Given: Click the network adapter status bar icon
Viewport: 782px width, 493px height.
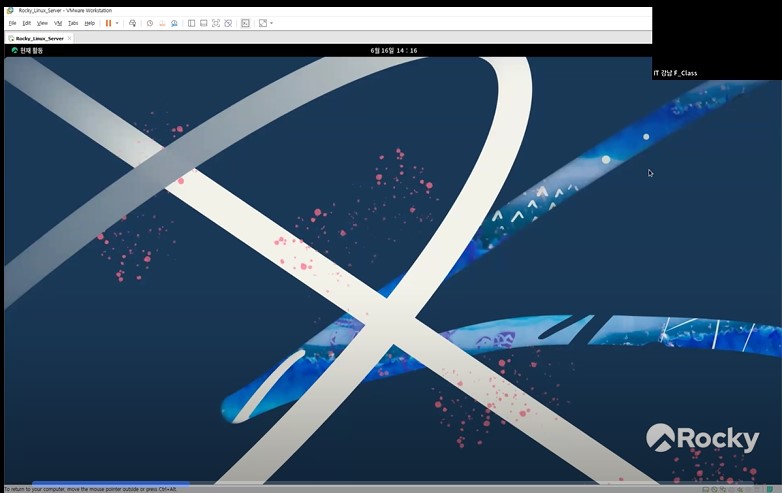Looking at the screenshot, I should click(723, 490).
